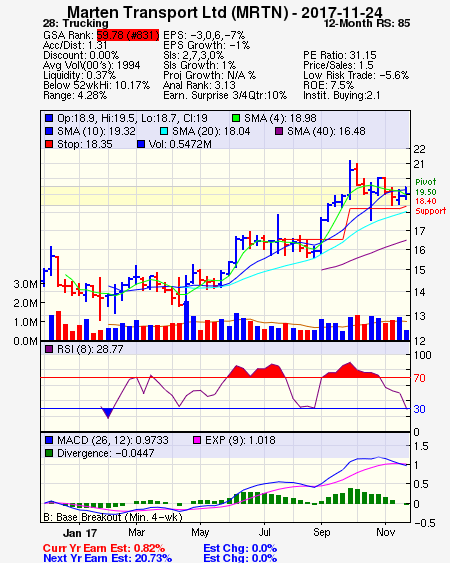The image size is (450, 563).
Task: Click the red Stop legend square
Action: pos(49,144)
